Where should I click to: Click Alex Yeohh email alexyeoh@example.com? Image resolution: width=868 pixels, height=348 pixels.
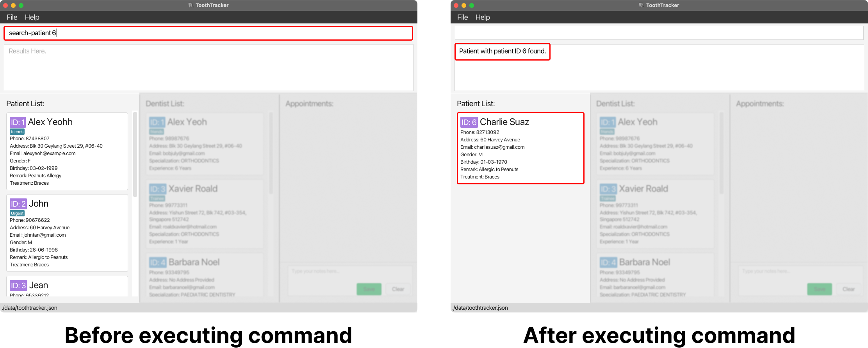pos(43,153)
